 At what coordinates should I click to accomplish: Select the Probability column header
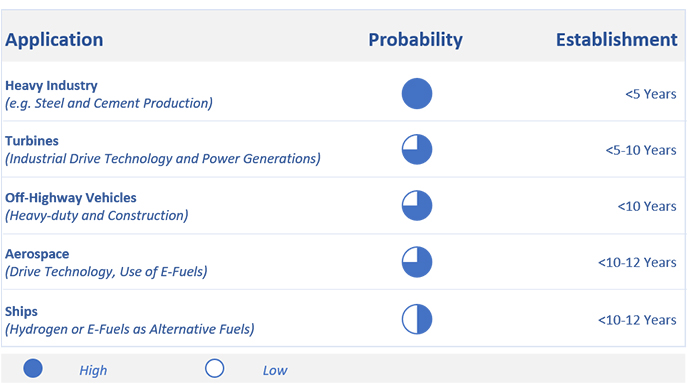coord(415,40)
